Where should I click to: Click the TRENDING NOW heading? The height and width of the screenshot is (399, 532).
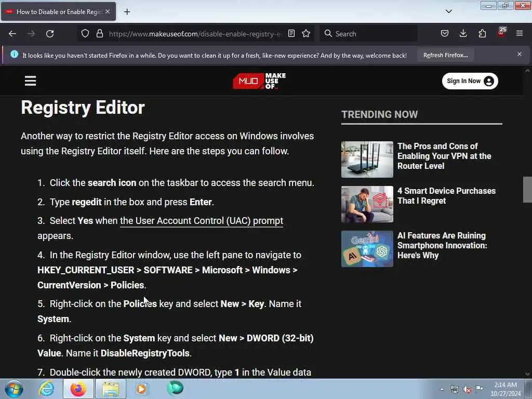(x=379, y=114)
